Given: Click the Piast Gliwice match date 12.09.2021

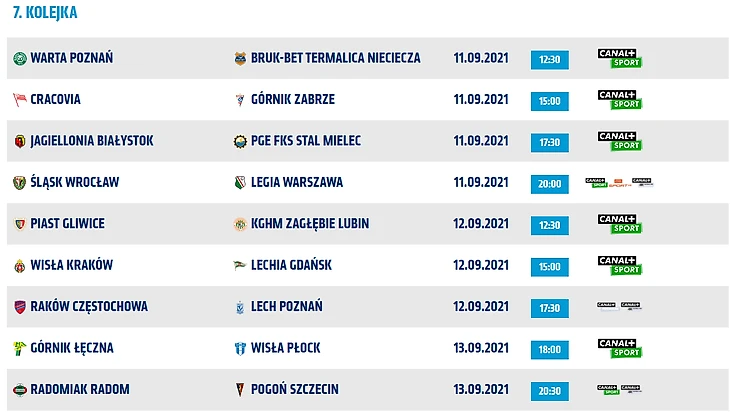Looking at the screenshot, I should click(x=481, y=224).
